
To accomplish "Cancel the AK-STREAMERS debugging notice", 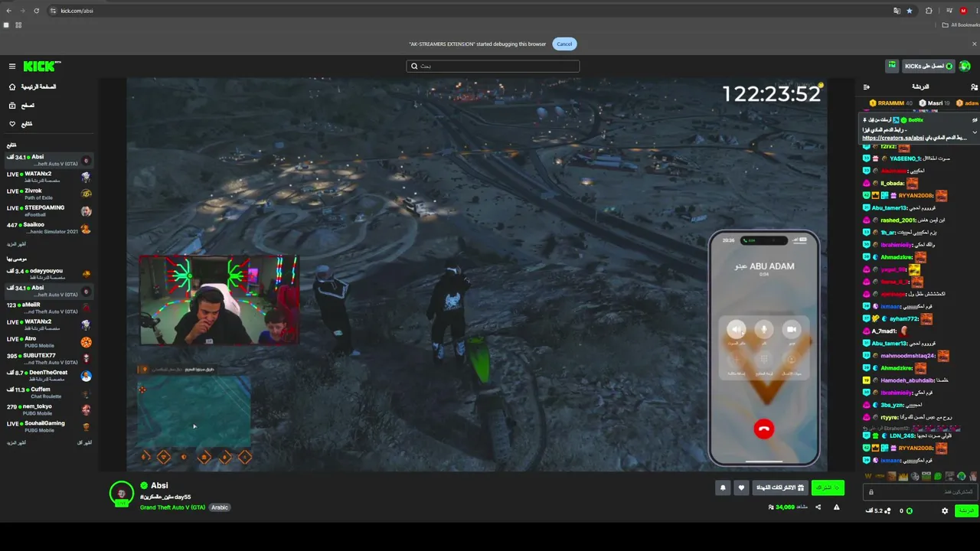I will click(564, 44).
